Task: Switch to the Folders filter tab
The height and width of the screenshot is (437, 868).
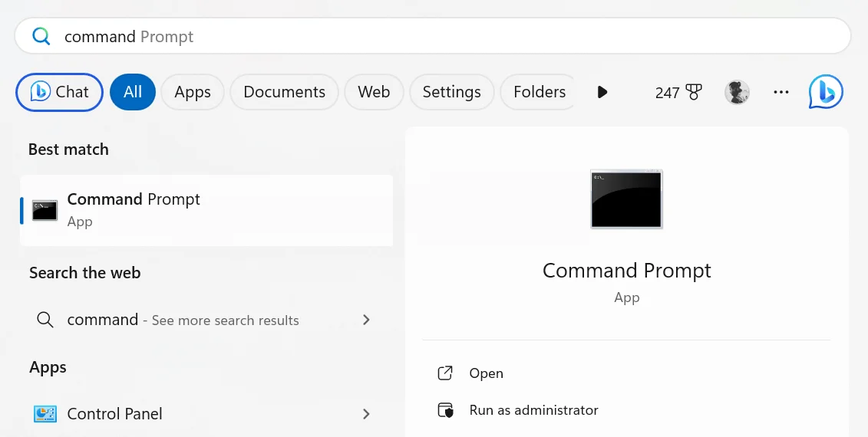Action: (539, 92)
